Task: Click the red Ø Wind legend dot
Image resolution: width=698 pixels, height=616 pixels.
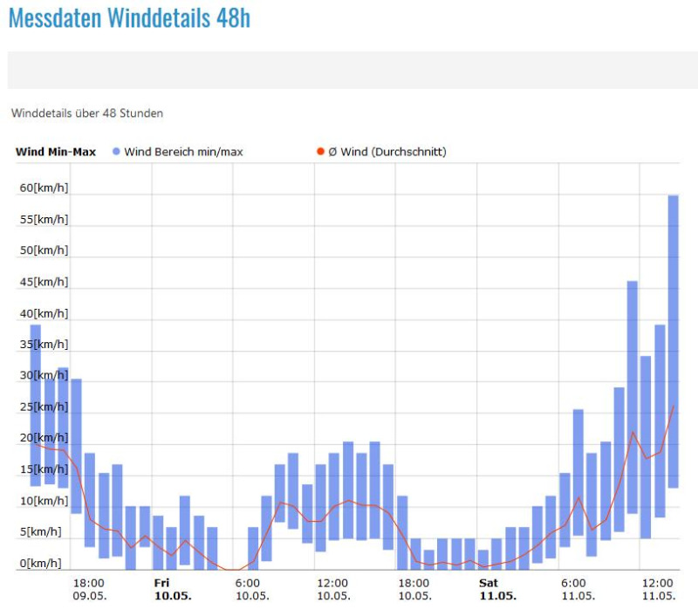Action: pyautogui.click(x=319, y=152)
